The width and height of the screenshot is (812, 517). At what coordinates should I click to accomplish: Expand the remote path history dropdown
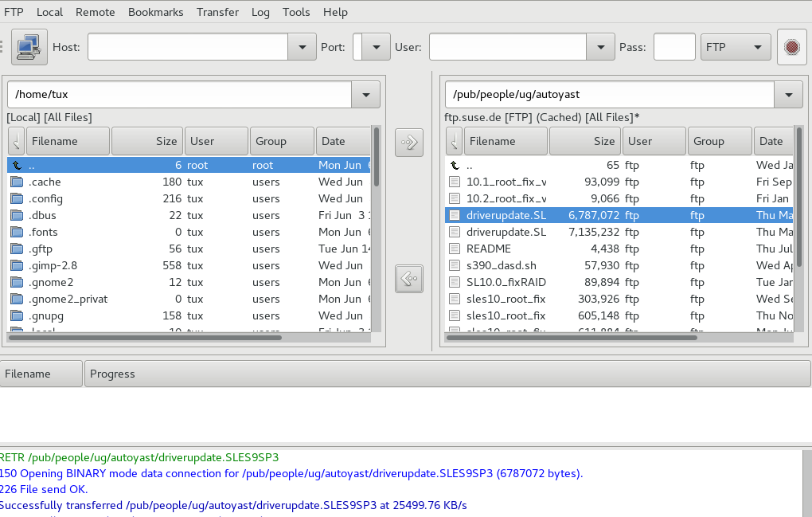click(788, 94)
